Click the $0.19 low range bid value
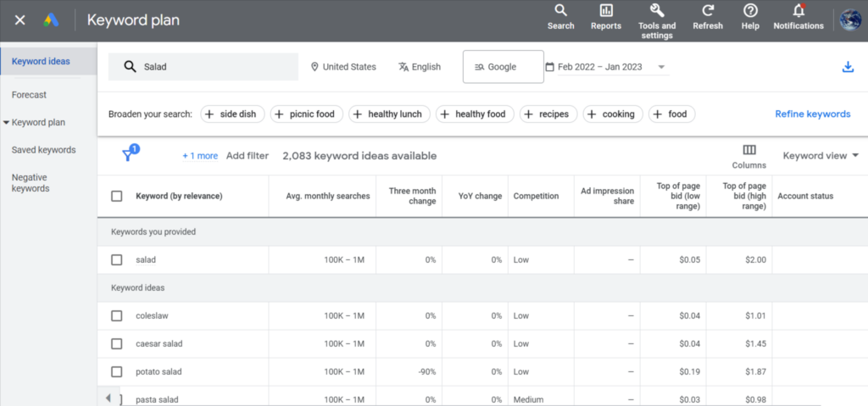 (x=690, y=371)
